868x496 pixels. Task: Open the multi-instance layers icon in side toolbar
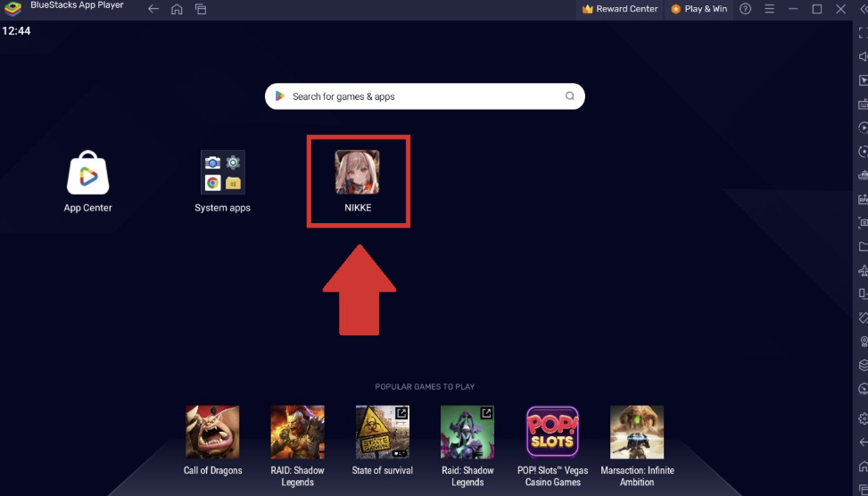tap(863, 366)
